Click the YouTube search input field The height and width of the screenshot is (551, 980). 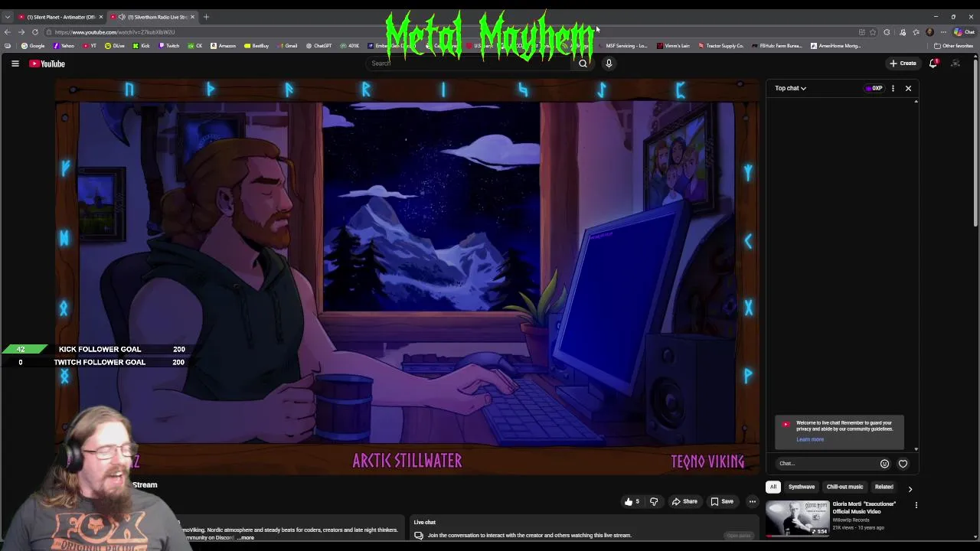point(468,64)
